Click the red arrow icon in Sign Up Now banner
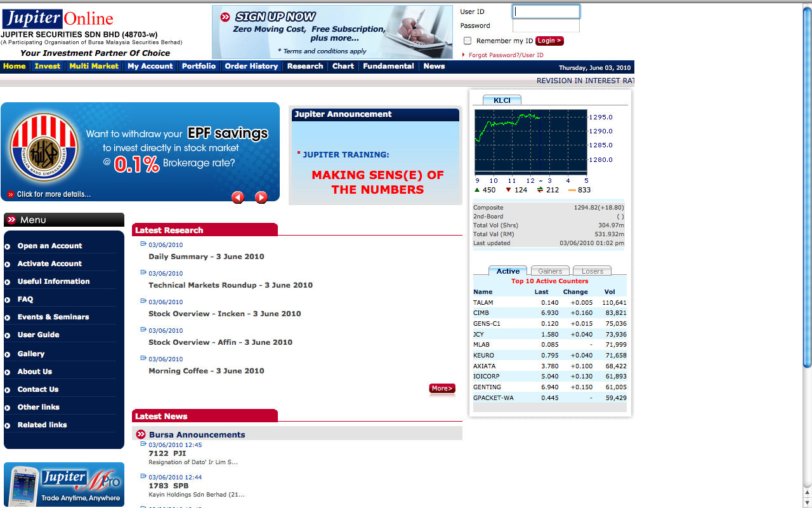The width and height of the screenshot is (812, 508). 225,17
